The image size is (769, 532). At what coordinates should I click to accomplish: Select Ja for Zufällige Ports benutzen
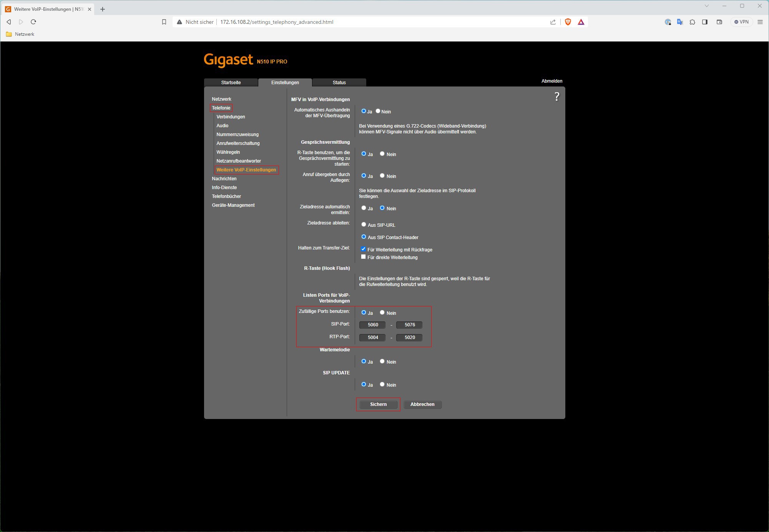click(364, 313)
